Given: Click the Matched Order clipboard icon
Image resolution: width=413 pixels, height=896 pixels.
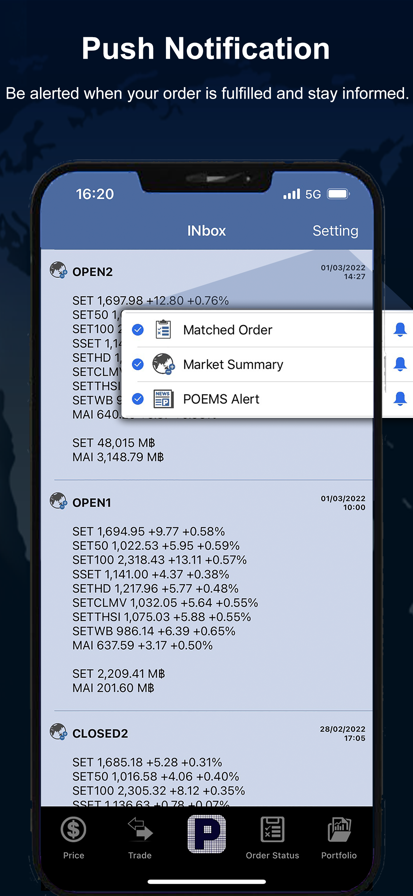Looking at the screenshot, I should click(x=163, y=330).
